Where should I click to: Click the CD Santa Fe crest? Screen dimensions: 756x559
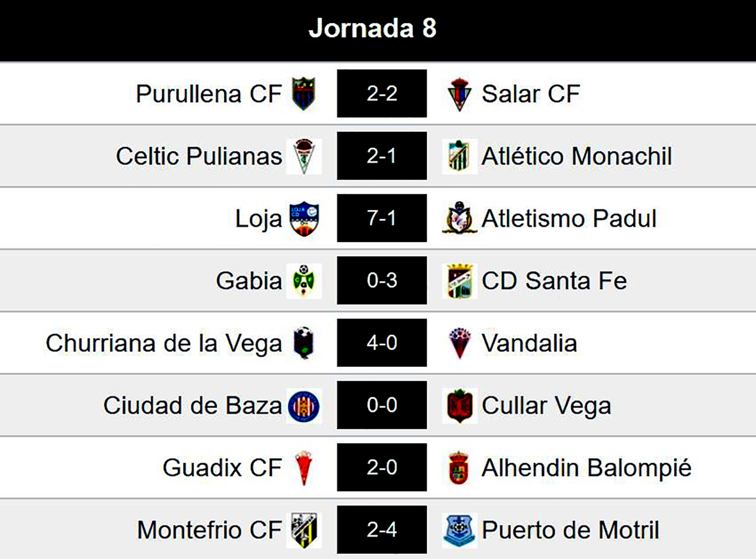coord(459,281)
